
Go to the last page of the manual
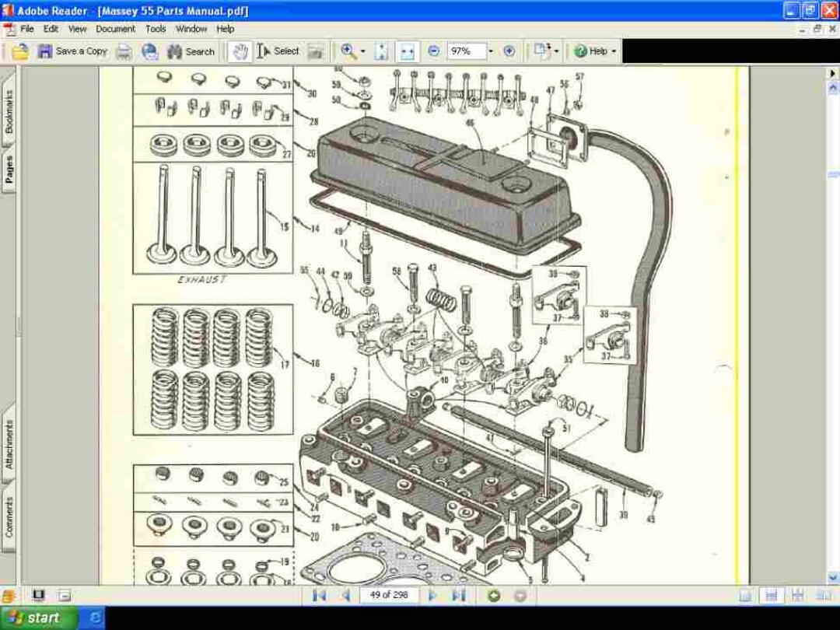pyautogui.click(x=457, y=595)
